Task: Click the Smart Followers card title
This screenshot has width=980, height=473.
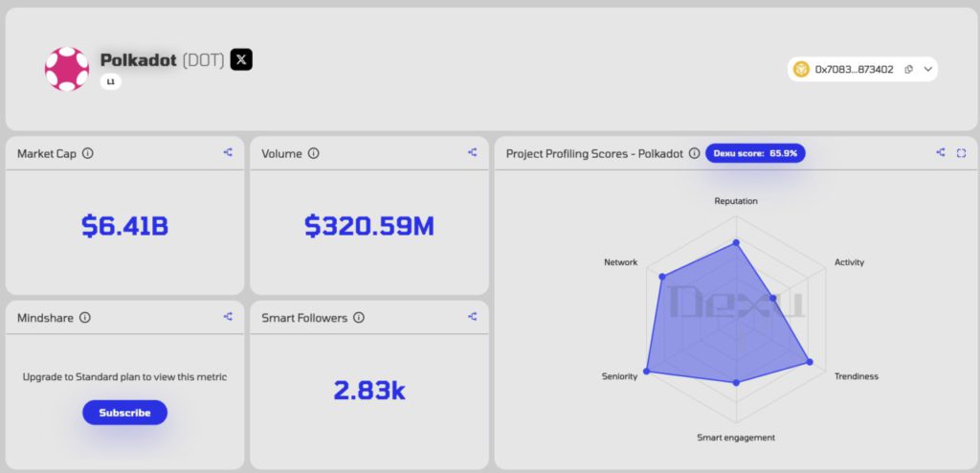Action: [304, 318]
